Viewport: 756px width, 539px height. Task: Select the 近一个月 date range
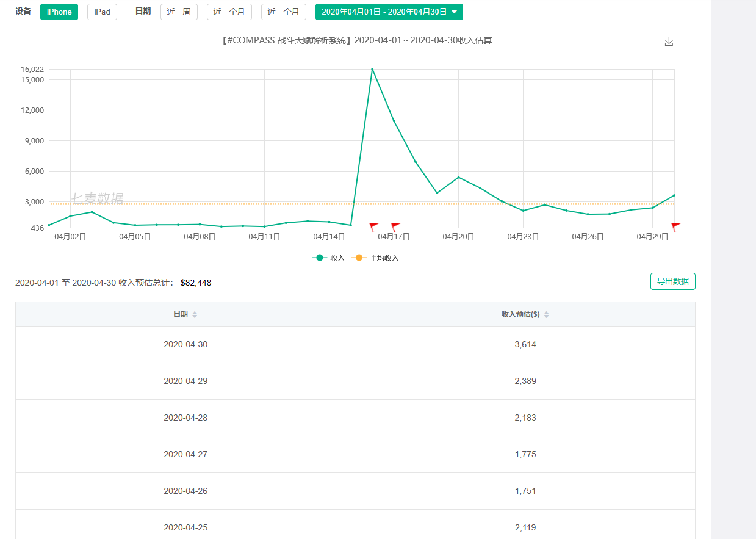coord(229,12)
